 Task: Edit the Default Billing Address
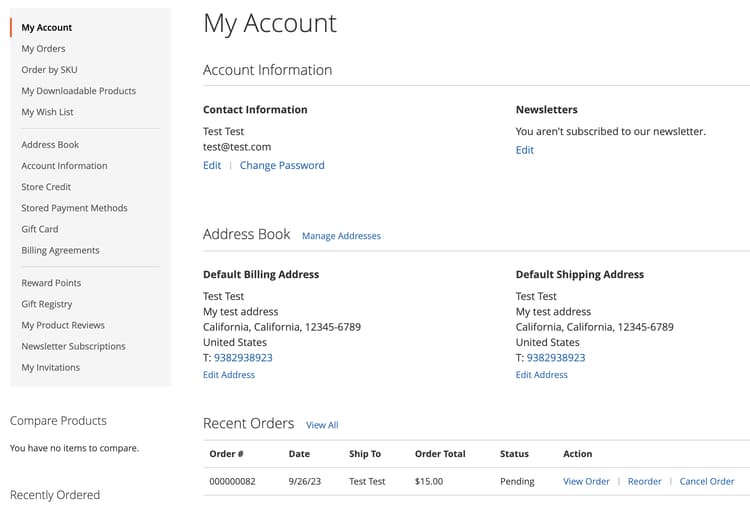coord(229,375)
